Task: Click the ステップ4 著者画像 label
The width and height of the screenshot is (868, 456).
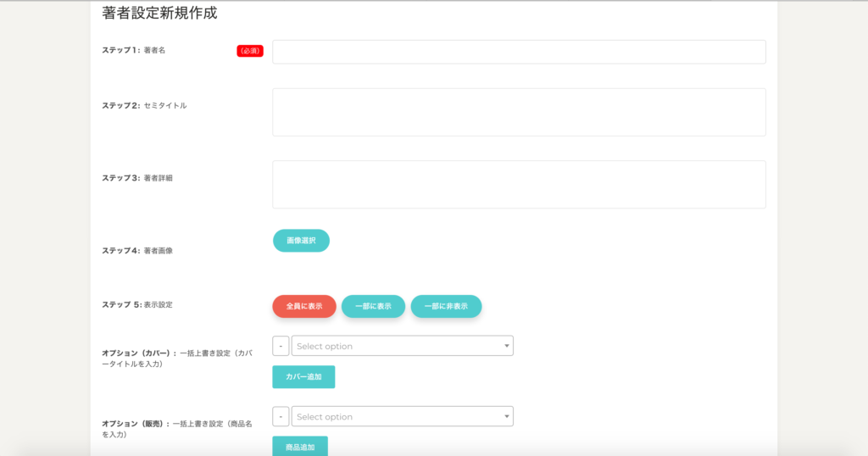Action: pyautogui.click(x=137, y=251)
